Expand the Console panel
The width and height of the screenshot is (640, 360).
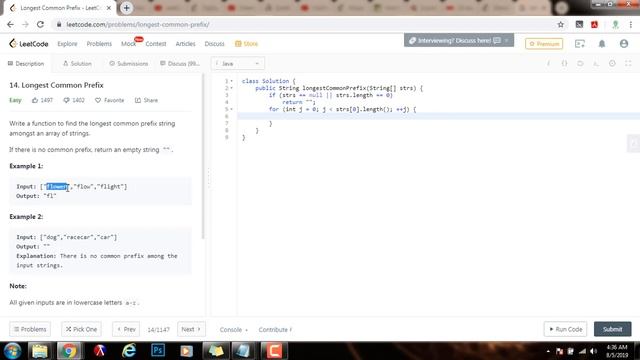click(233, 329)
